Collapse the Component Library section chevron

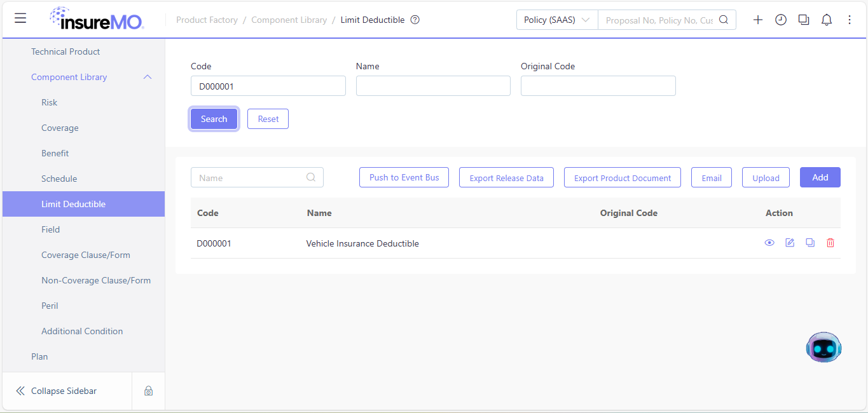point(148,77)
